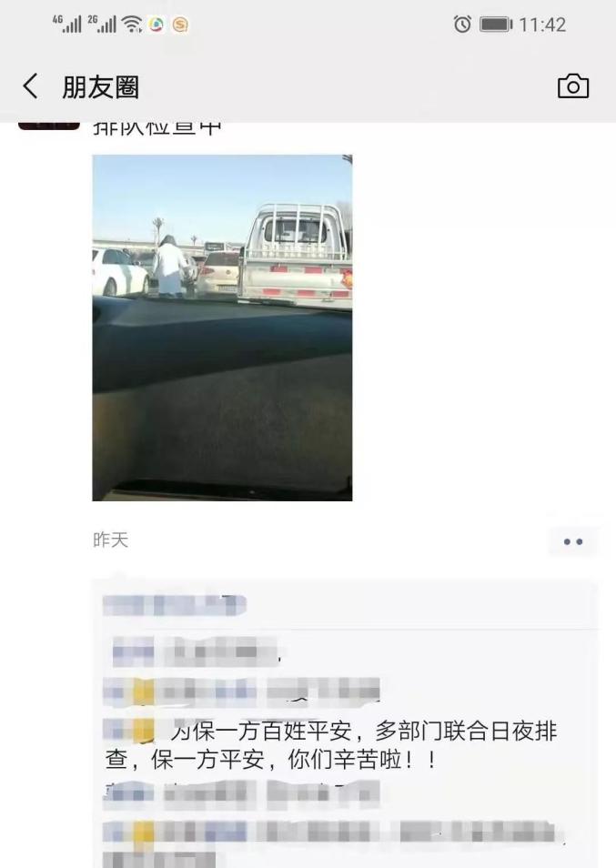
Task: Tap the poster's avatar at top left
Action: tap(49, 126)
